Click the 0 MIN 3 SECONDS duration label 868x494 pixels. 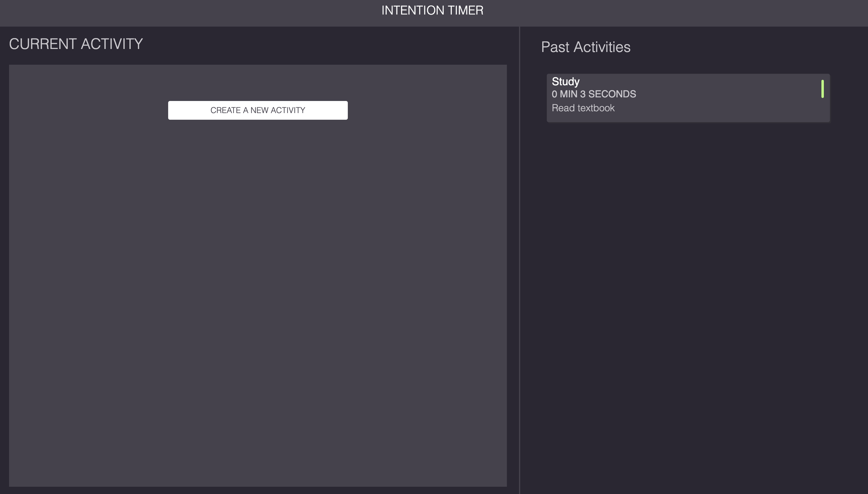594,94
